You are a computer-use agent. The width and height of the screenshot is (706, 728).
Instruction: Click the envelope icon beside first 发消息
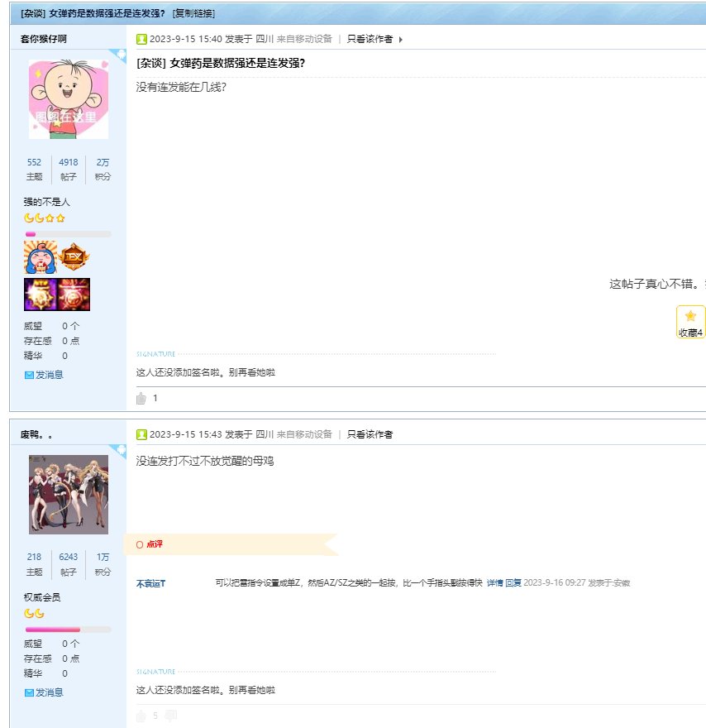(x=29, y=375)
